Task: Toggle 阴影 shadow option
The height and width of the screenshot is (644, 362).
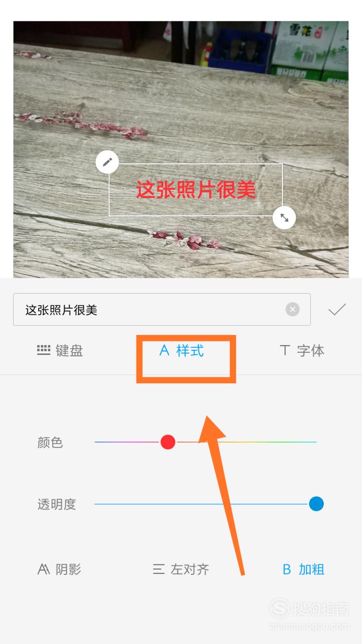Action: point(59,569)
